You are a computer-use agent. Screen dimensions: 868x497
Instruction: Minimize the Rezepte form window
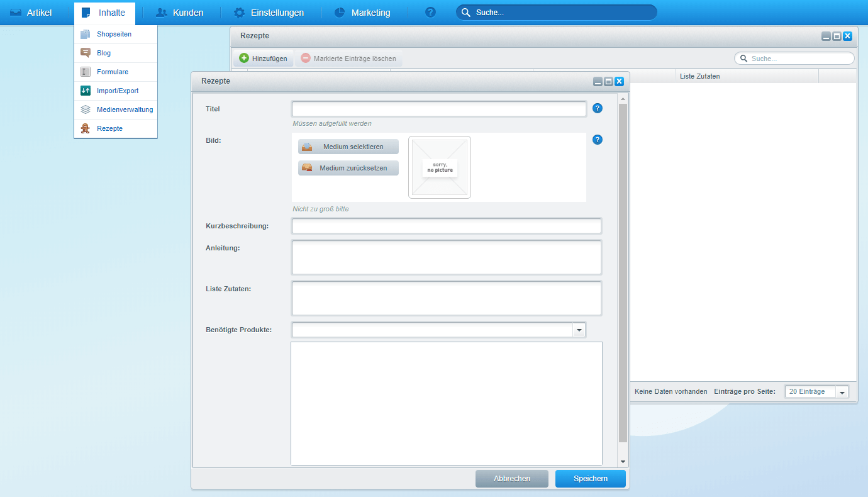598,82
